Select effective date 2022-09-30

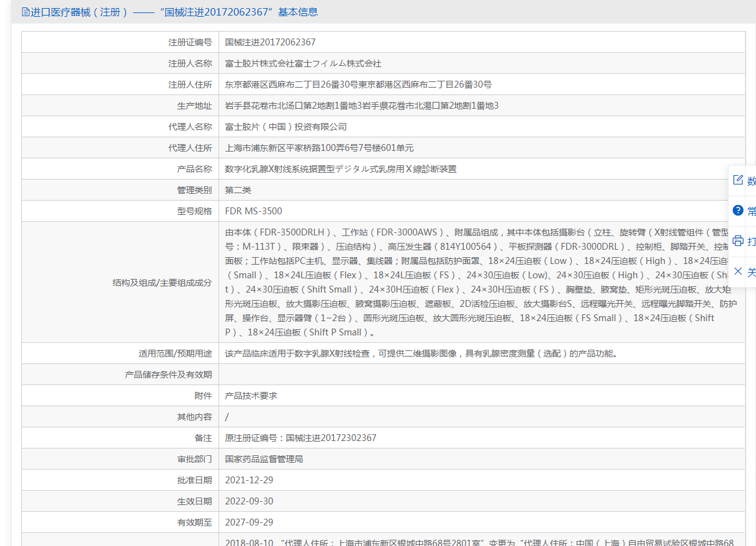(249, 501)
